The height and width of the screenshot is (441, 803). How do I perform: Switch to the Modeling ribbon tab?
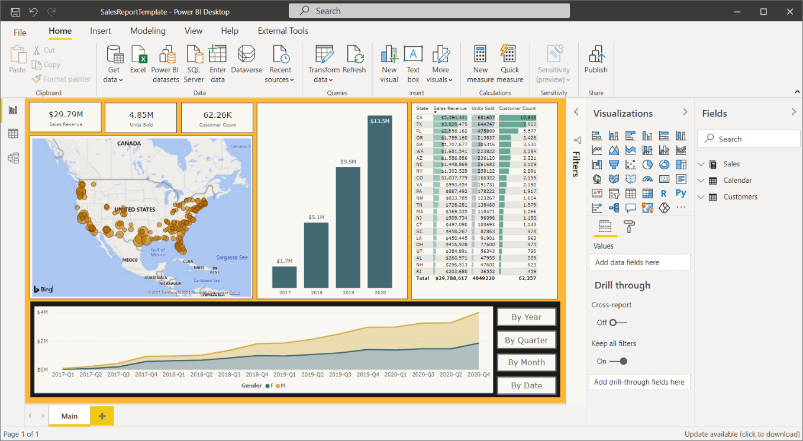click(148, 31)
